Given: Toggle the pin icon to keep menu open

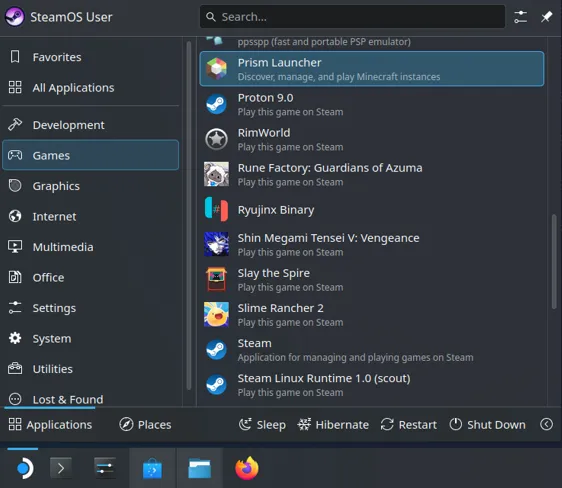Looking at the screenshot, I should 546,16.
